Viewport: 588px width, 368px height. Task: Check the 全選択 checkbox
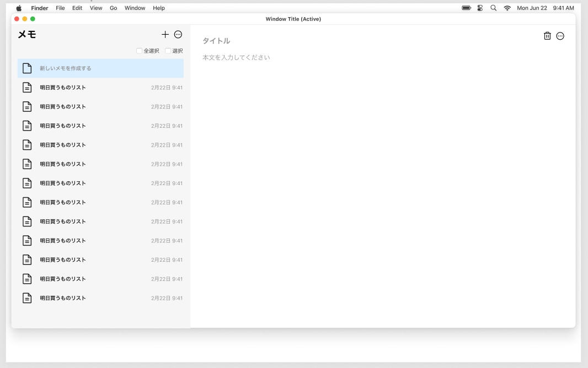point(140,51)
